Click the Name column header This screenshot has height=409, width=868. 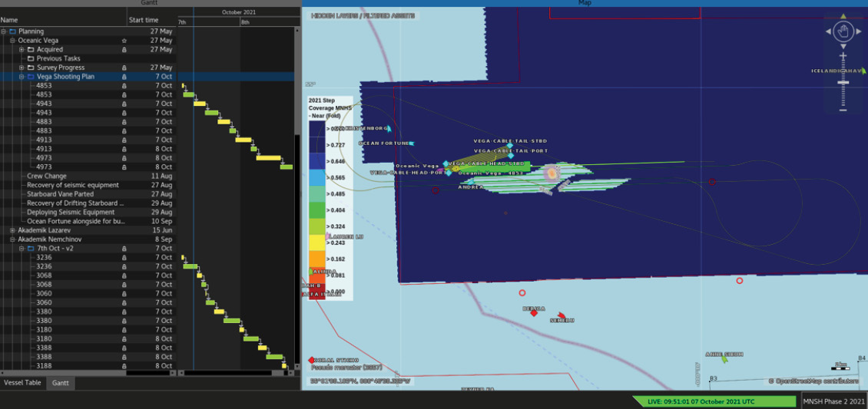63,20
